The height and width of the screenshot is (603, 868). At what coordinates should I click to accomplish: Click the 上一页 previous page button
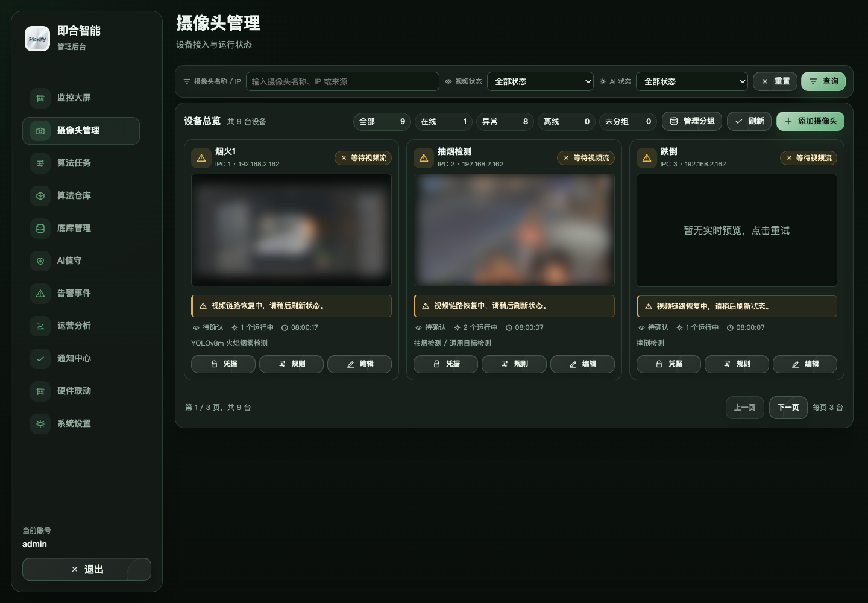744,408
